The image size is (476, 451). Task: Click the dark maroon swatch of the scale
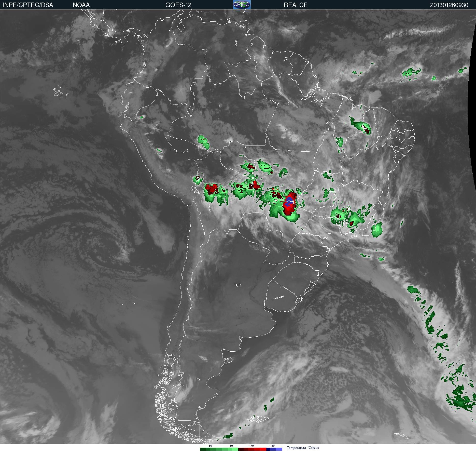click(x=241, y=449)
